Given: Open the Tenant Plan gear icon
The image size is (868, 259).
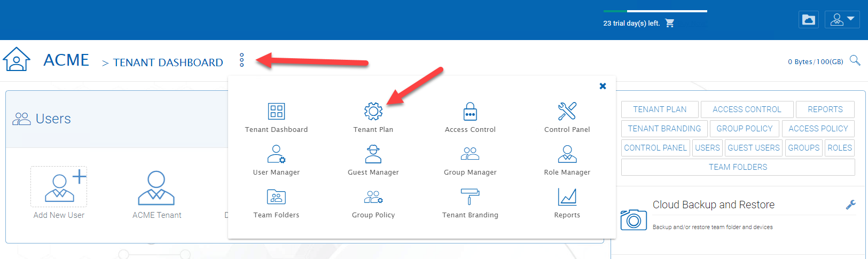Looking at the screenshot, I should click(373, 111).
